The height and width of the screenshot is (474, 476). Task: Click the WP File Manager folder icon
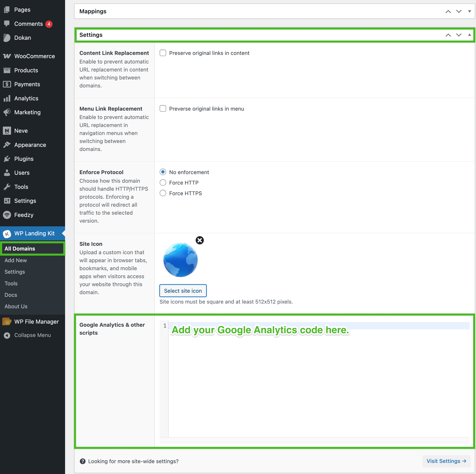click(x=7, y=322)
